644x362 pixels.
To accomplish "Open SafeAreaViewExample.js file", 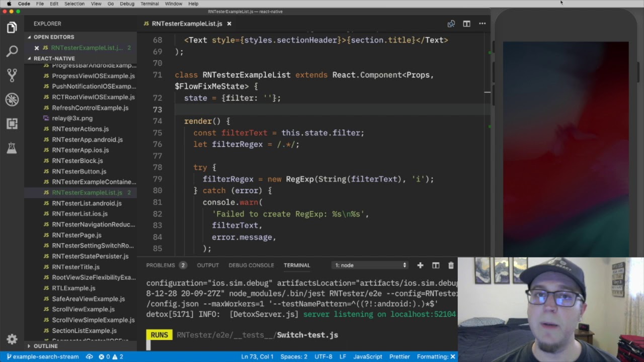I will coord(88,299).
